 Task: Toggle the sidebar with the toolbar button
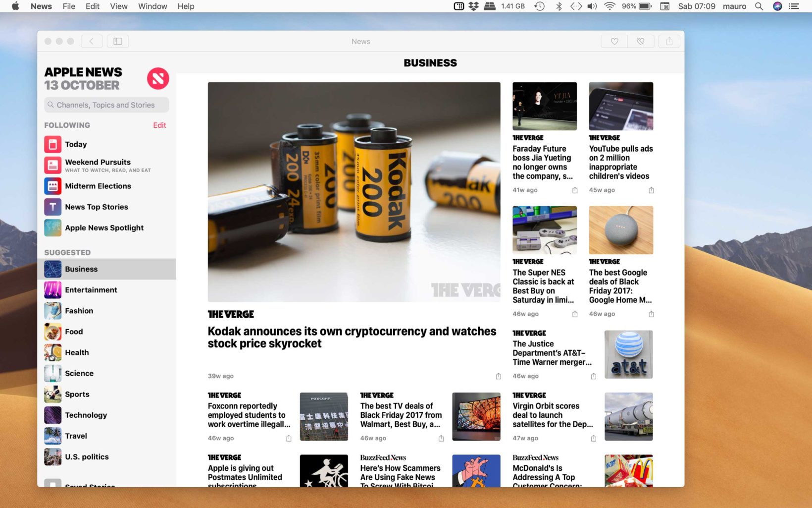(x=118, y=41)
